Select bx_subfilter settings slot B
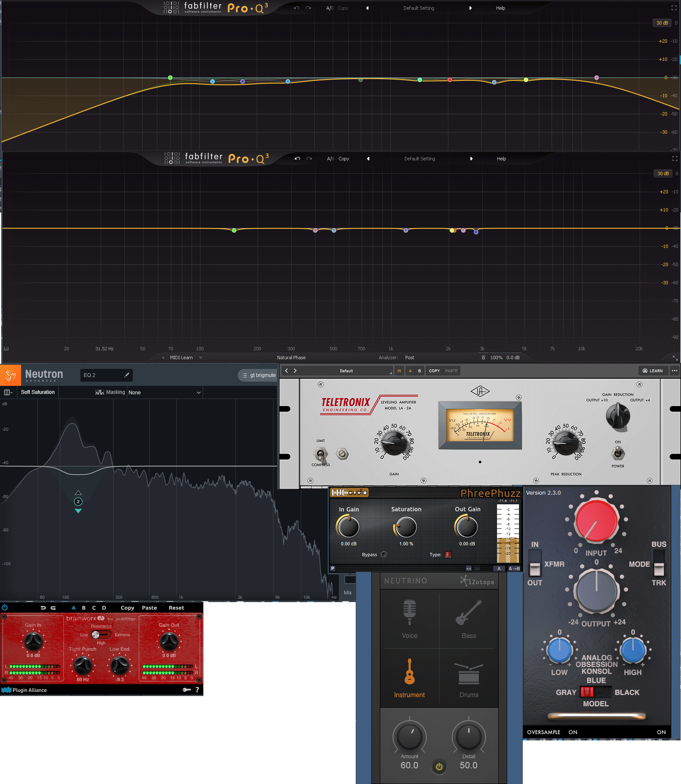 84,608
